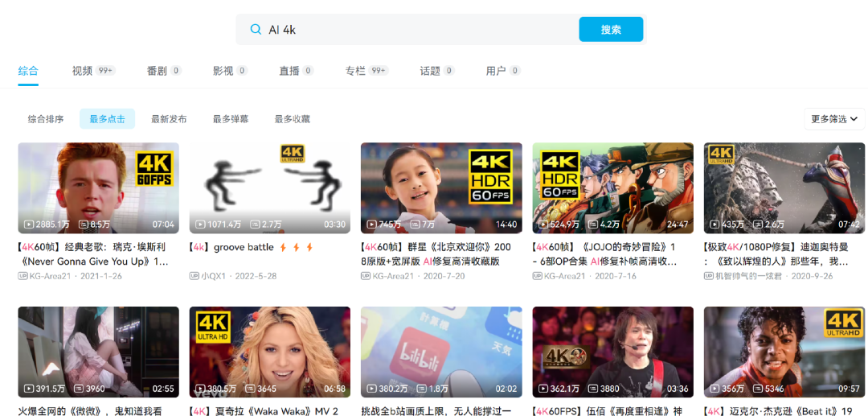The image size is (868, 416).
Task: Open the groove battle video thumbnail
Action: 269,187
